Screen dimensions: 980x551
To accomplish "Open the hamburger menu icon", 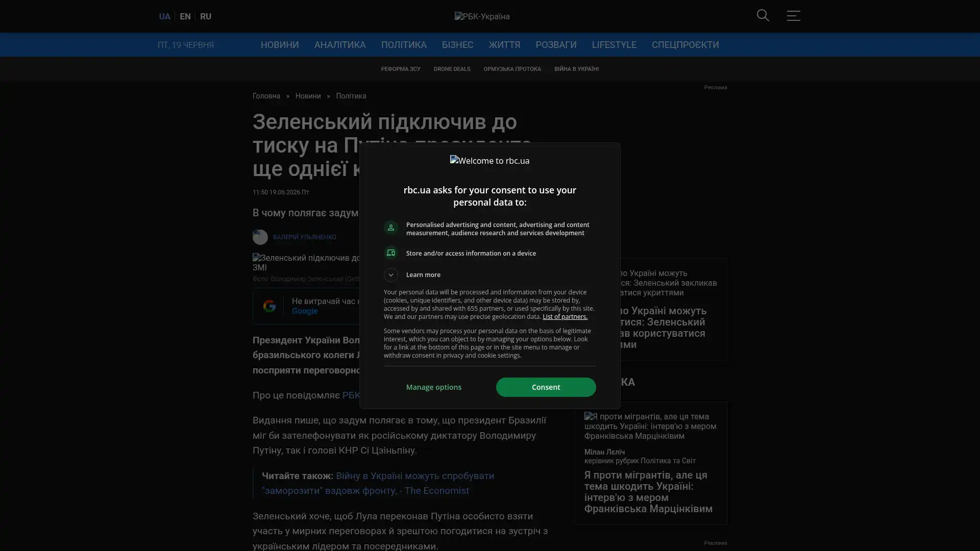I will pyautogui.click(x=793, y=16).
